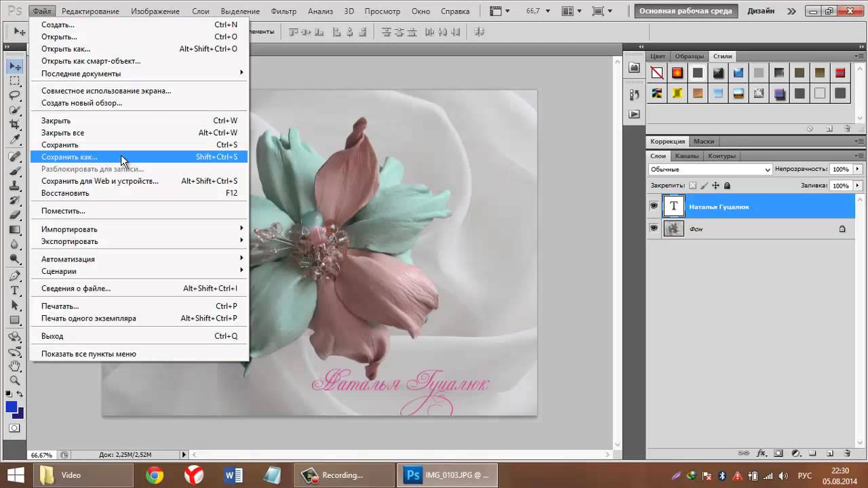The height and width of the screenshot is (488, 868).
Task: Open the screen mode dropdown
Action: pos(601,11)
